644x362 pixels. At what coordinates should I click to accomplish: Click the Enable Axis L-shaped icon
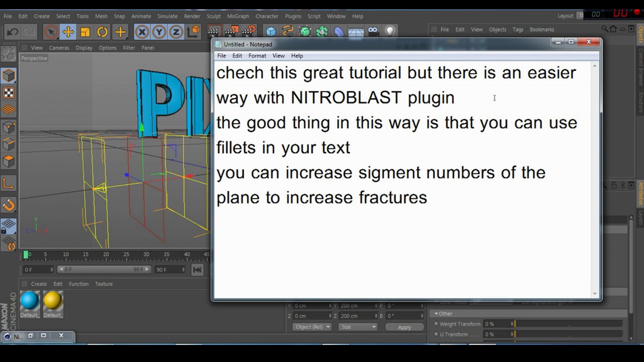[x=9, y=184]
